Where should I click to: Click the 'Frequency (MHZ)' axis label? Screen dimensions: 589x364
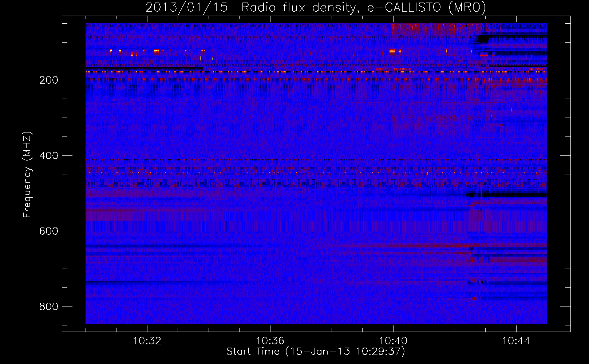click(27, 174)
